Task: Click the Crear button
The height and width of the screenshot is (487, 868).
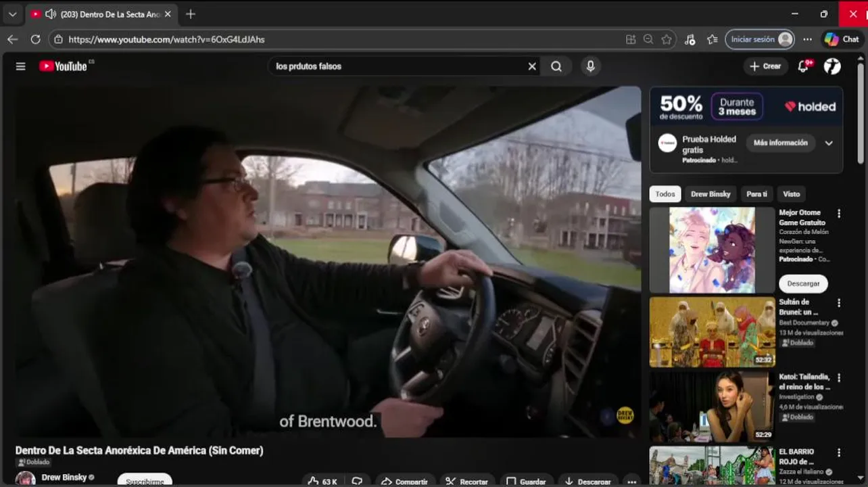Action: click(x=765, y=66)
